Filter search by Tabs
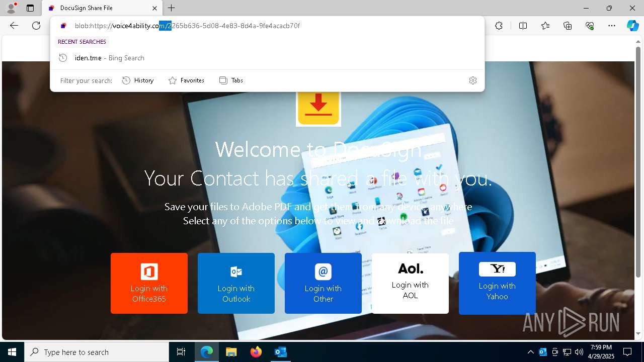Image resolution: width=644 pixels, height=362 pixels. 231,80
